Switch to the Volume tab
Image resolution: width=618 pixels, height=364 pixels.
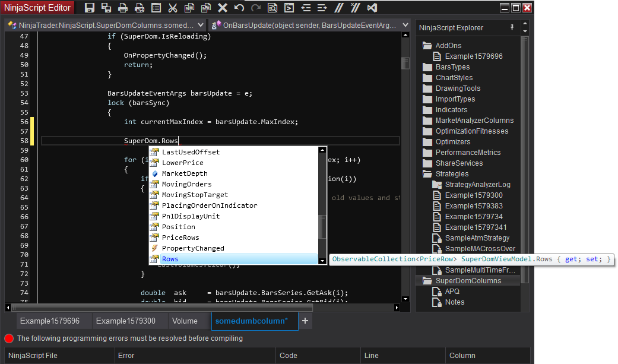[185, 321]
